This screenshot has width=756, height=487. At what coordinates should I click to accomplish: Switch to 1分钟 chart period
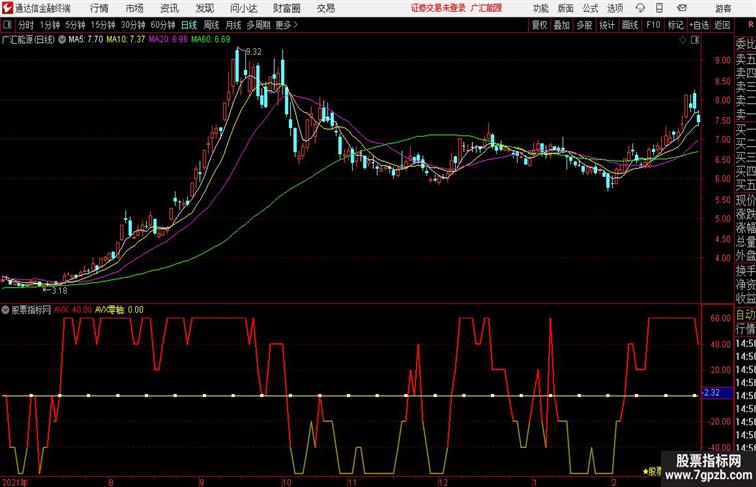click(50, 25)
